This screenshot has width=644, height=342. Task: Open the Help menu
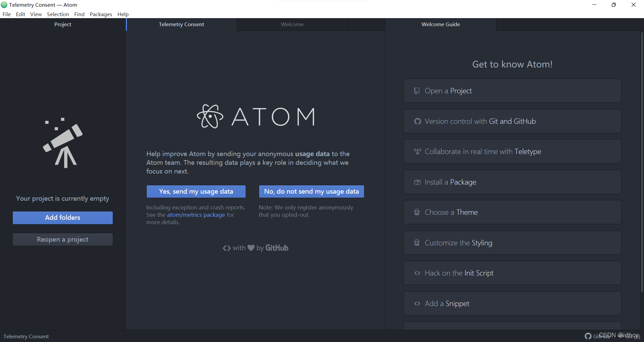tap(123, 14)
